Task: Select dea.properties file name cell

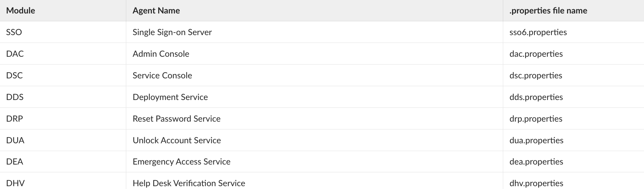Action: coord(536,162)
